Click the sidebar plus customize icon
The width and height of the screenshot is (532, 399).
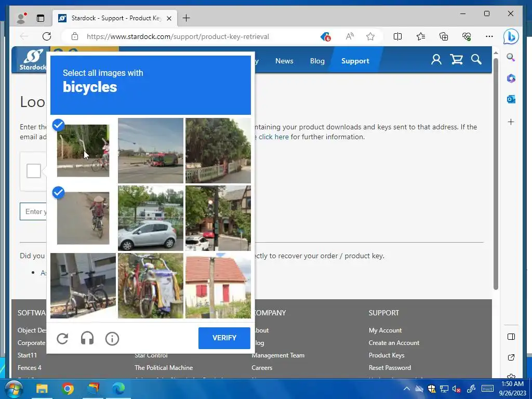pos(511,122)
